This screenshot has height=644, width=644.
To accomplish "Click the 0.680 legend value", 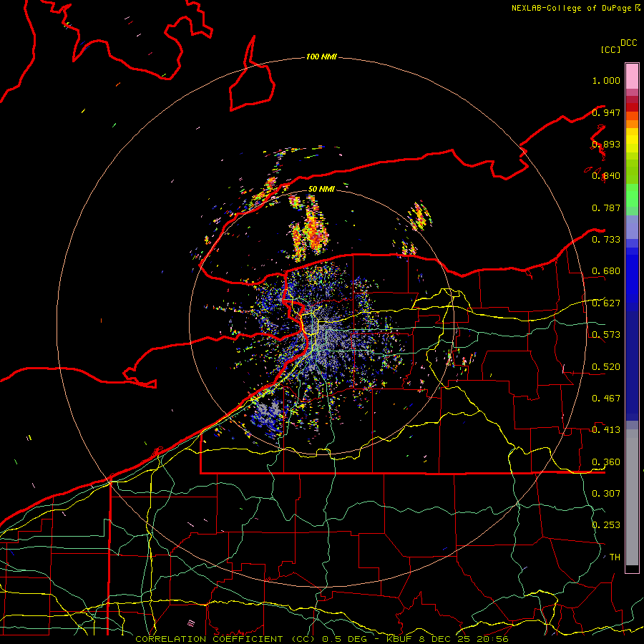I will 606,271.
